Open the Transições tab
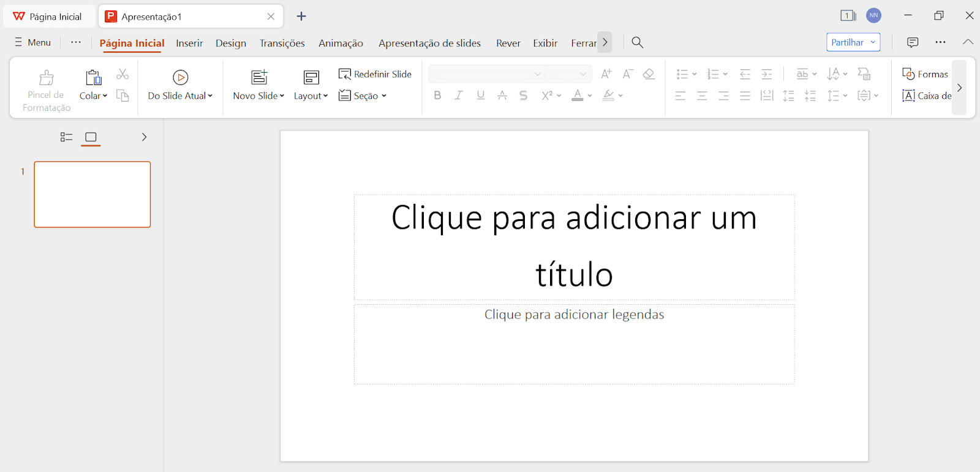Viewport: 980px width, 472px height. tap(282, 43)
